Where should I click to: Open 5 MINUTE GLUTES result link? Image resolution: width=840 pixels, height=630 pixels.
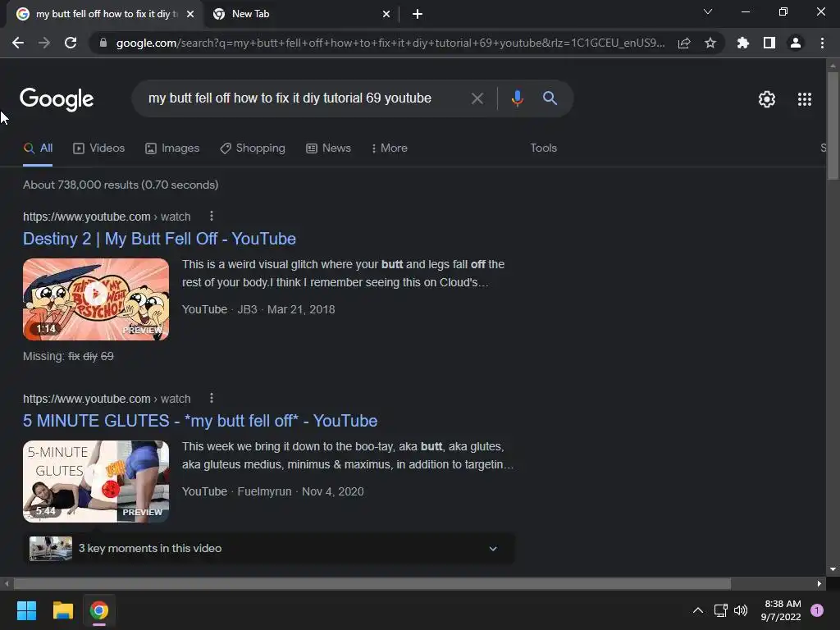pos(200,421)
